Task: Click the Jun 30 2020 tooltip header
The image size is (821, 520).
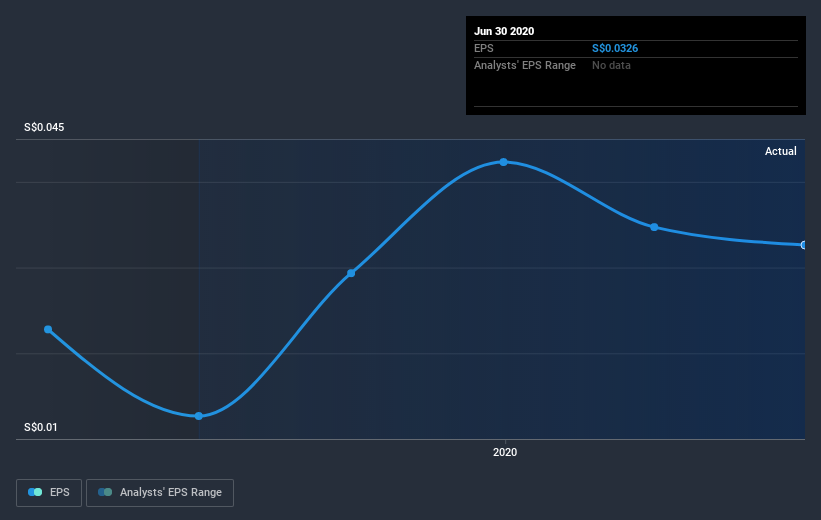Action: tap(504, 31)
